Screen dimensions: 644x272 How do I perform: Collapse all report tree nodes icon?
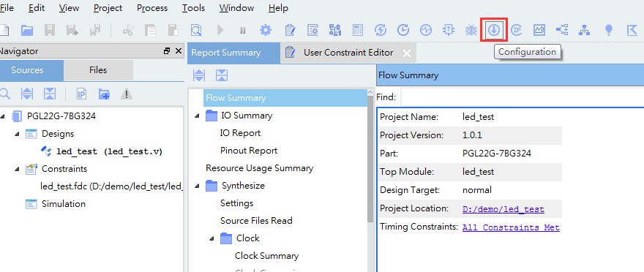click(x=221, y=75)
